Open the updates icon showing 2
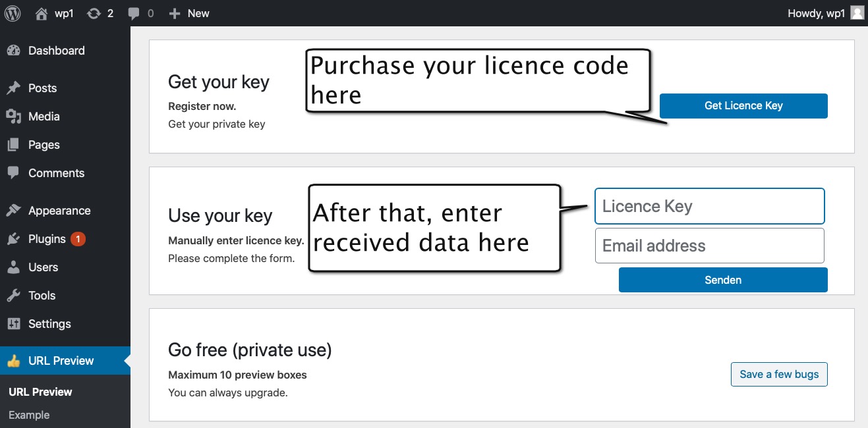The height and width of the screenshot is (428, 868). (94, 13)
